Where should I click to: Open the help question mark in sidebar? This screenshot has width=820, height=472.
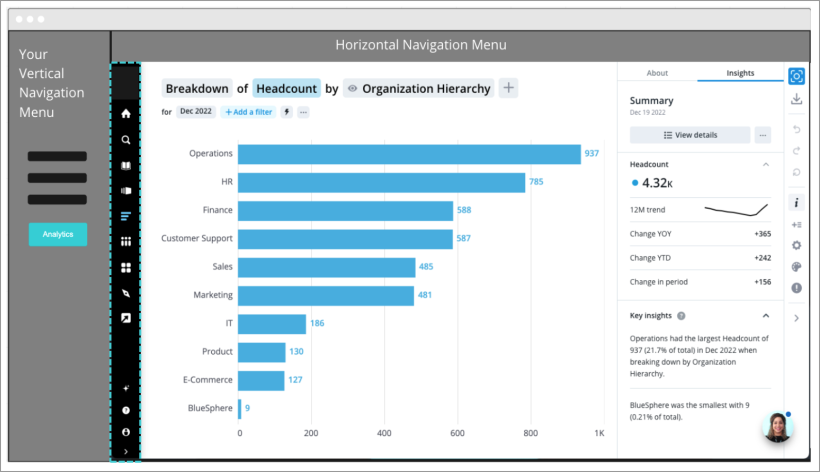click(x=126, y=410)
